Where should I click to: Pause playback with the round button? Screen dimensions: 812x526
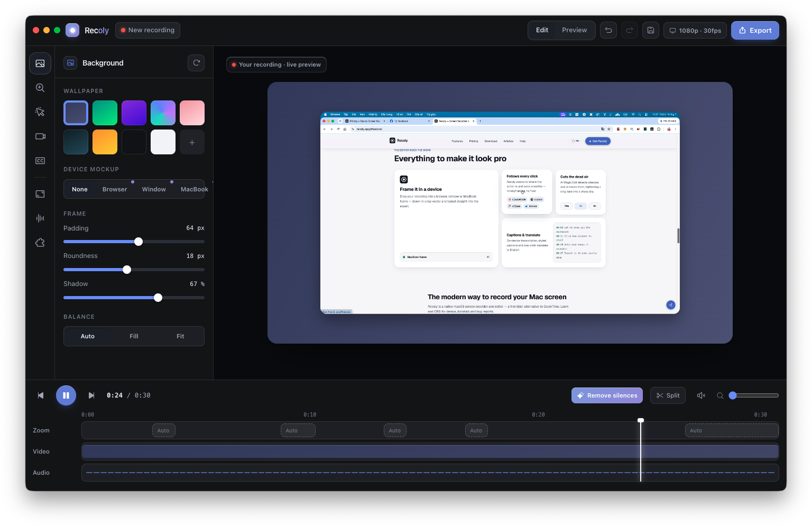pyautogui.click(x=66, y=395)
